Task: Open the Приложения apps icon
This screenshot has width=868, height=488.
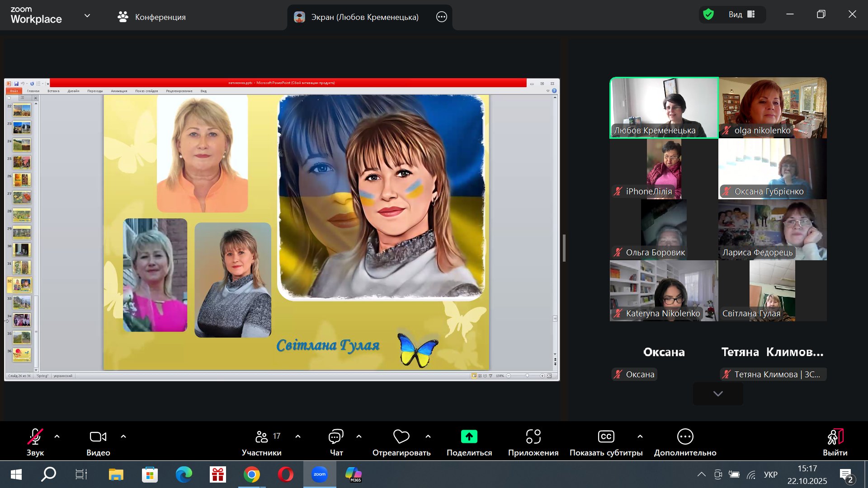Action: pos(533,436)
